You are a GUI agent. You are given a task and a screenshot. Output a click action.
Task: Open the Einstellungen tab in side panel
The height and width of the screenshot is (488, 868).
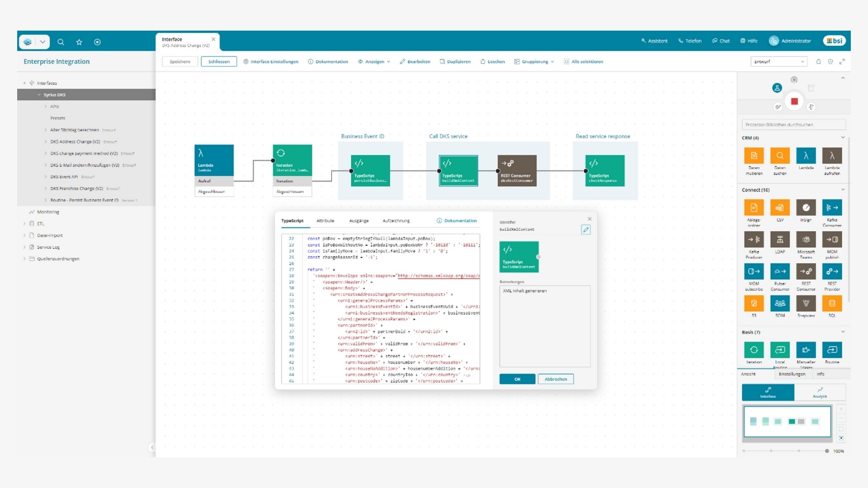click(792, 374)
